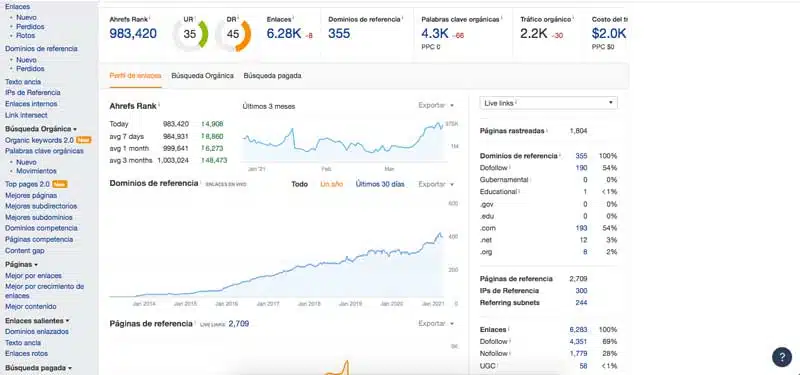Expand Exportar menu in Ahrefs Rank section
Screen dimensions: 800x375
click(436, 105)
